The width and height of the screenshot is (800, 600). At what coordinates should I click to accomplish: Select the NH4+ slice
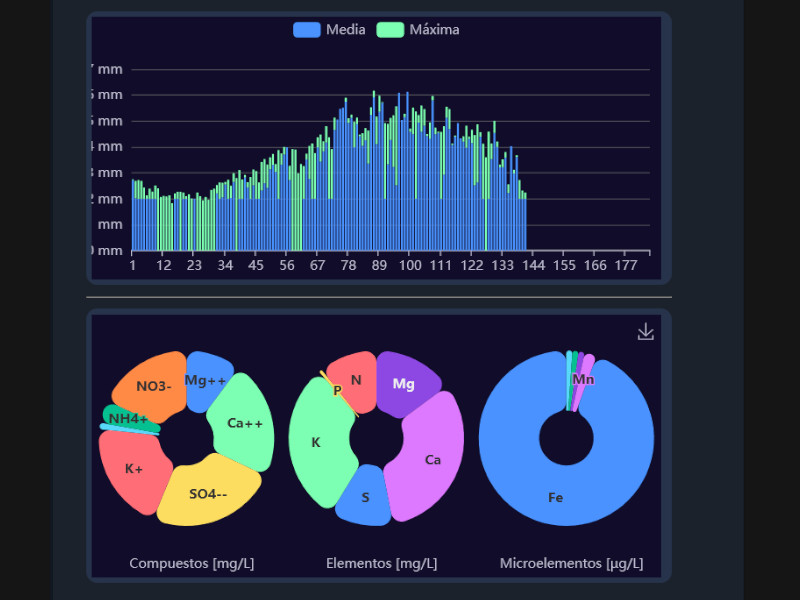point(128,418)
